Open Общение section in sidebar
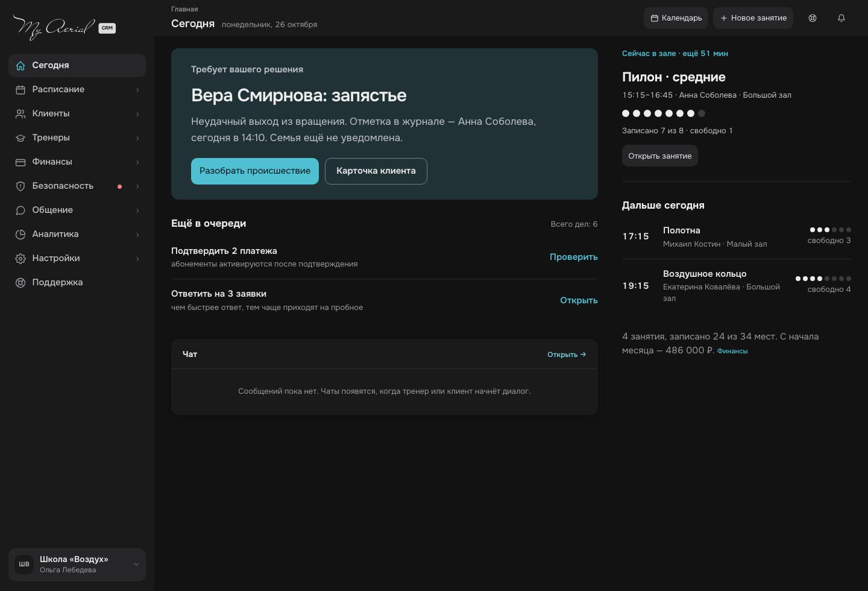Screen dimensions: 868x591 click(77, 210)
